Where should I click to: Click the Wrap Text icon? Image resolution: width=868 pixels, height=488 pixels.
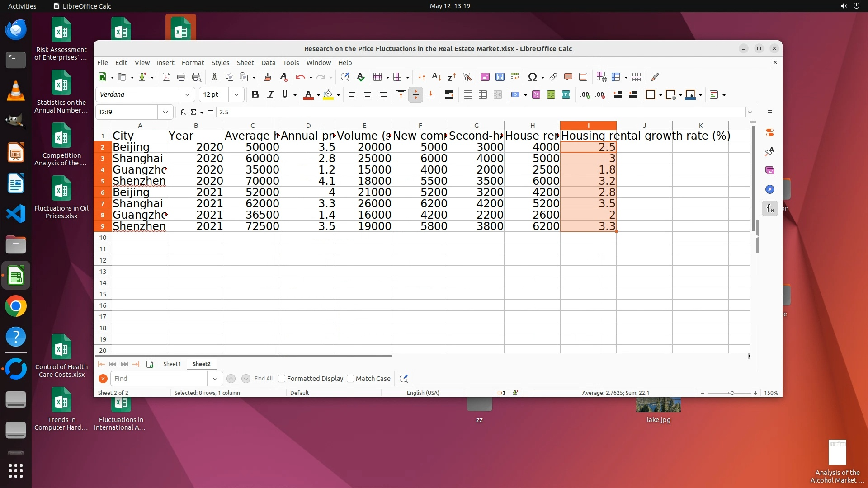point(449,95)
